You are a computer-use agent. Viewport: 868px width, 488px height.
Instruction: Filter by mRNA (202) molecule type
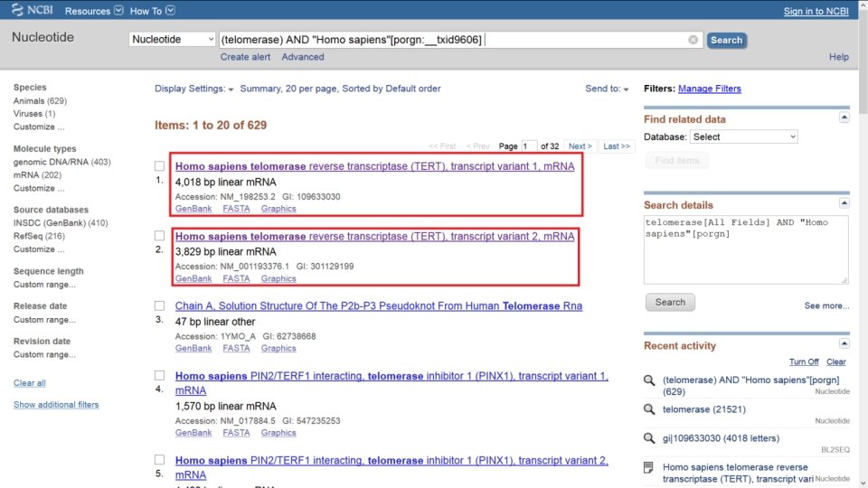[37, 174]
